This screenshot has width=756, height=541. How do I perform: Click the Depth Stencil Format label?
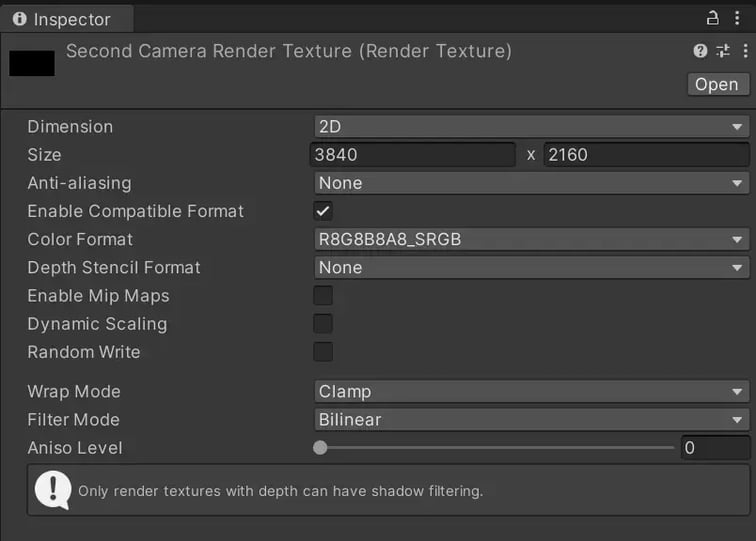(x=114, y=268)
